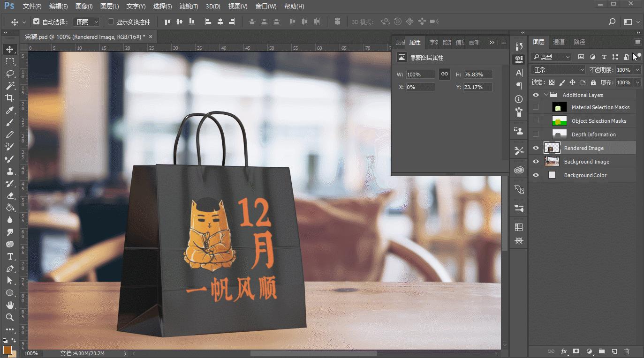Click the Add layer mask icon
This screenshot has width=644, height=358.
point(576,351)
